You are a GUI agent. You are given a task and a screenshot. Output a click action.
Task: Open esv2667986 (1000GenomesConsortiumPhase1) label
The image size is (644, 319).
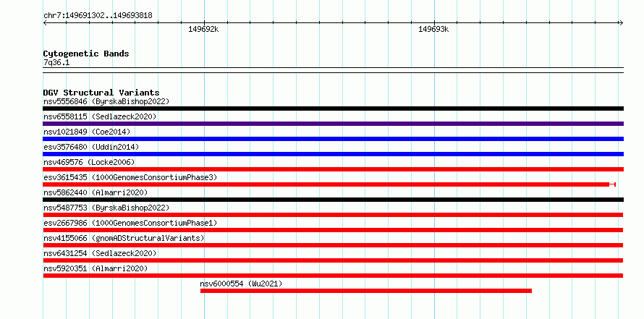tap(130, 223)
